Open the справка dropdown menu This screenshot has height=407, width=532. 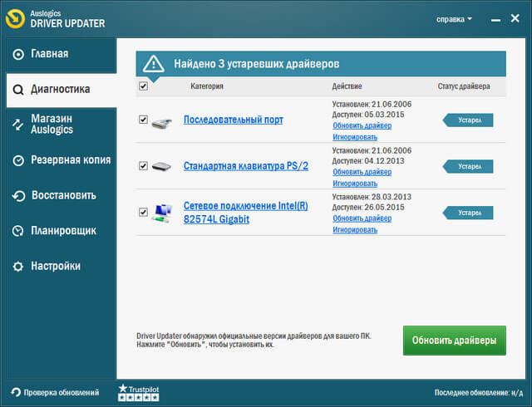point(453,18)
